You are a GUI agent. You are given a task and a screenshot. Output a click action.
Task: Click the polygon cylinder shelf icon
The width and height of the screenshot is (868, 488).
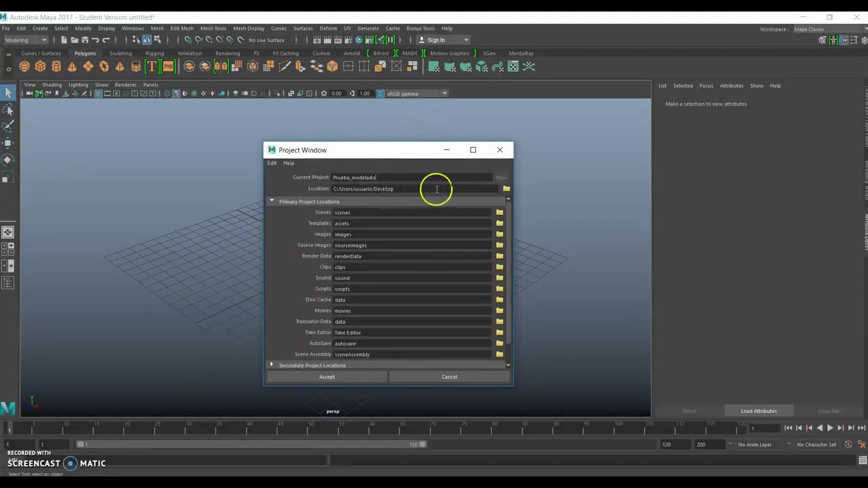point(56,66)
